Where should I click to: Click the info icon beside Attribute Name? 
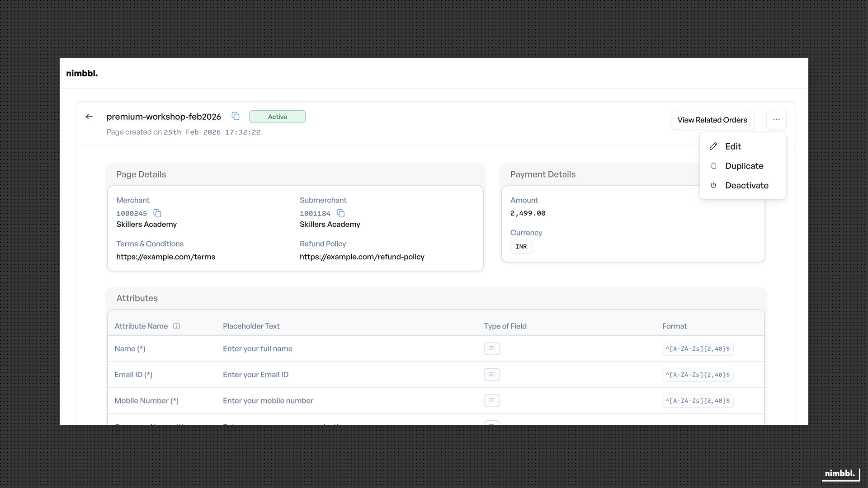coord(176,326)
